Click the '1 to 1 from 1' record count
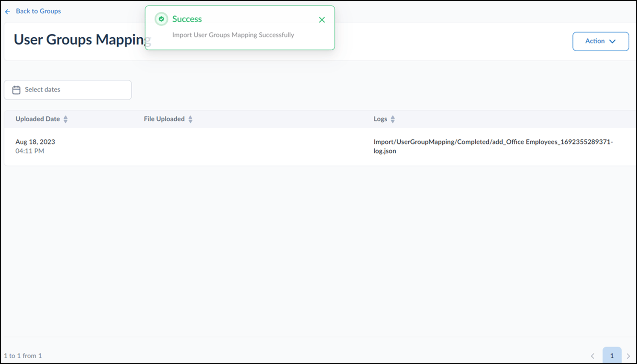 pyautogui.click(x=23, y=356)
